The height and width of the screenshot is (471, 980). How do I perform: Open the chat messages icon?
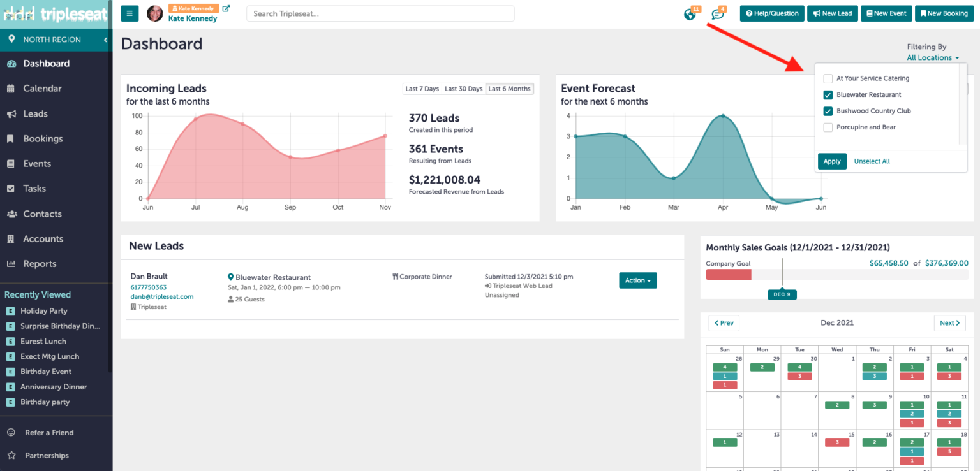click(718, 14)
